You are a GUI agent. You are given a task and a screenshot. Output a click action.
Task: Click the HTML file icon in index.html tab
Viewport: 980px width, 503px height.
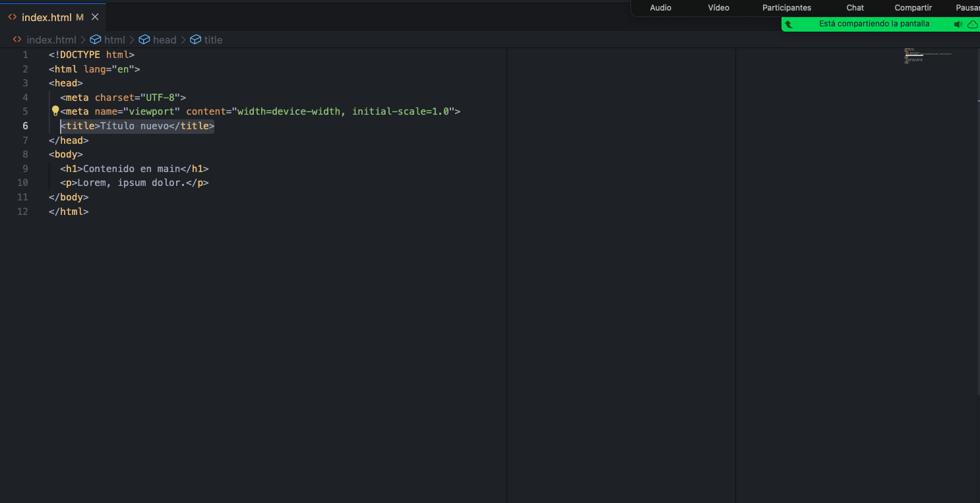12,17
